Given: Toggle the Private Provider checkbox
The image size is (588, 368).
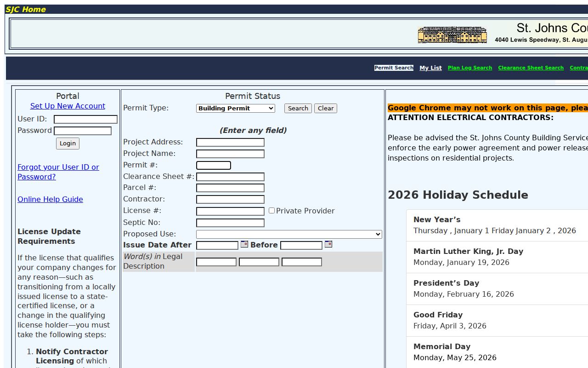Looking at the screenshot, I should click(x=271, y=211).
